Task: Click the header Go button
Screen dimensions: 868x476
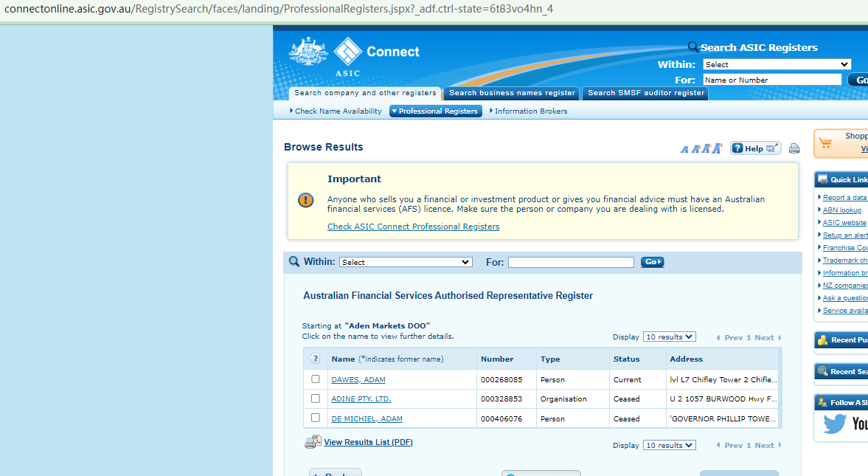Action: point(859,80)
